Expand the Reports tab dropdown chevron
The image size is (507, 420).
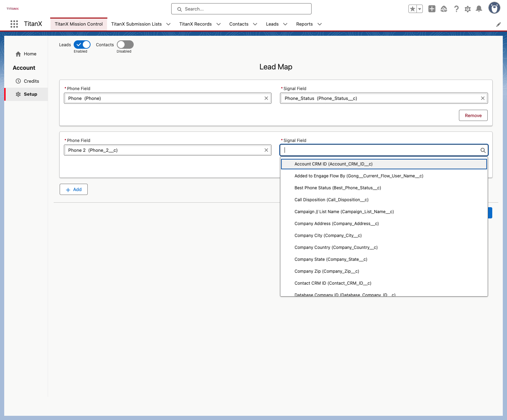pyautogui.click(x=320, y=24)
